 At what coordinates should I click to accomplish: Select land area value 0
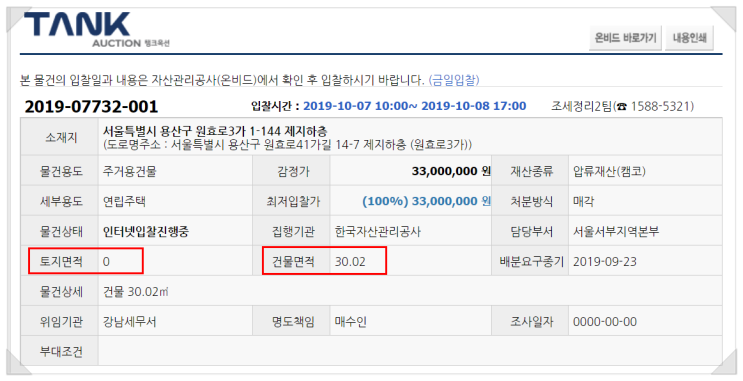(106, 262)
